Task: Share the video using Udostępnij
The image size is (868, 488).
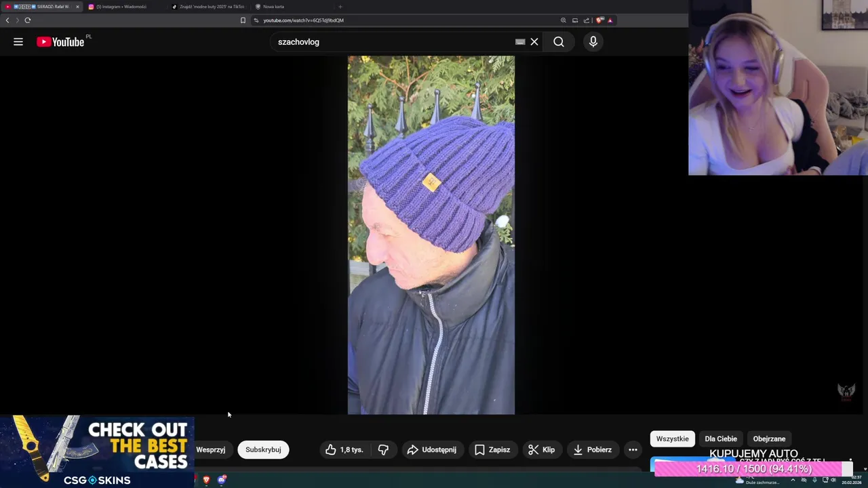Action: coord(432,449)
